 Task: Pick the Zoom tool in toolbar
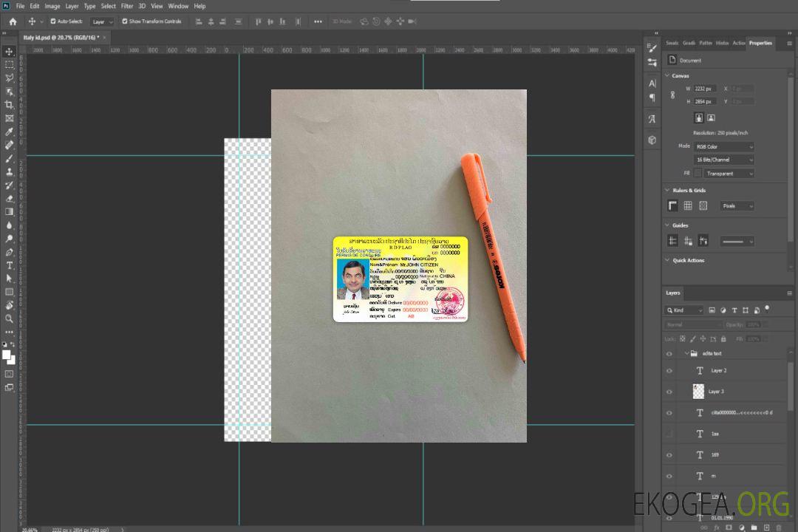10,318
